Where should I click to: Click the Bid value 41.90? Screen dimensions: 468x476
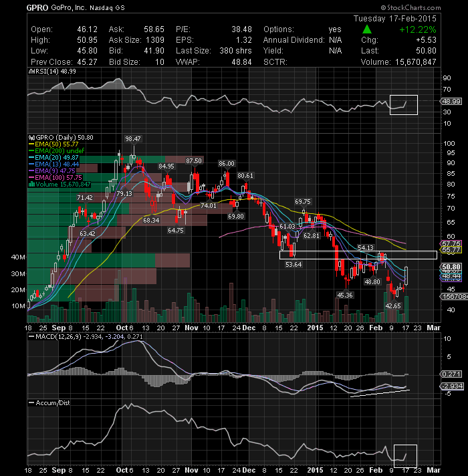154,51
